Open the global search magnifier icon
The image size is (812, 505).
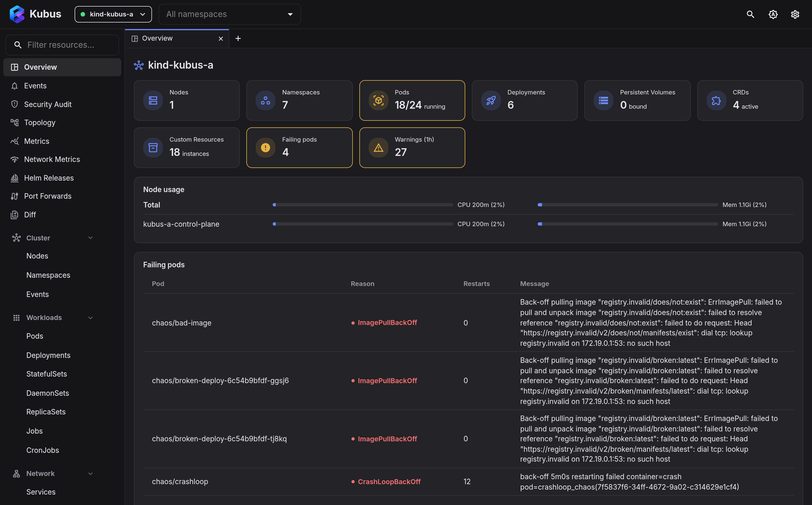point(750,14)
